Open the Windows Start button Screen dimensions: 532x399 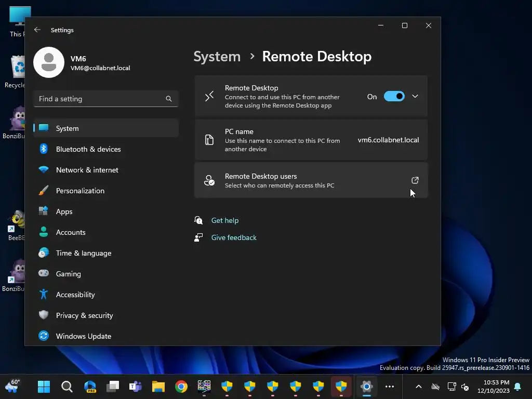coord(44,387)
